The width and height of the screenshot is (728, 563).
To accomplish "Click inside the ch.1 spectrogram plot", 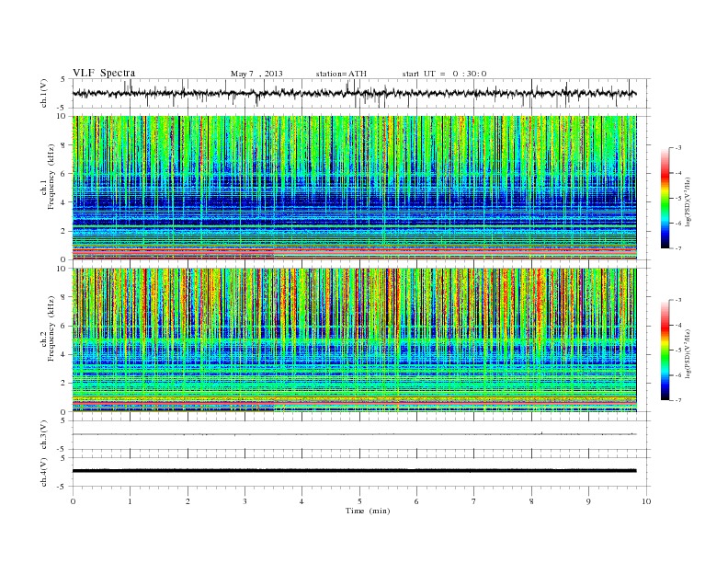I will 354,188.
